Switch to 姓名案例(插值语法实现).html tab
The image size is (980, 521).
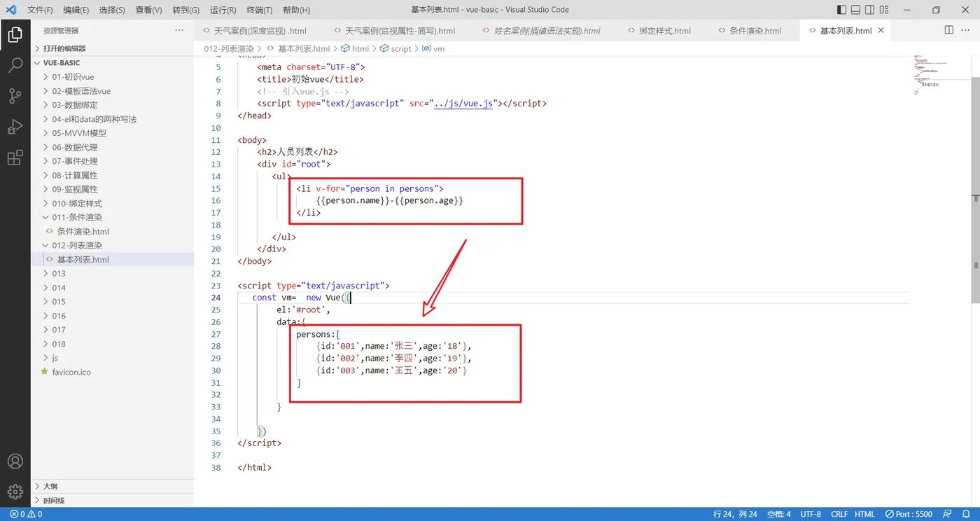click(547, 31)
